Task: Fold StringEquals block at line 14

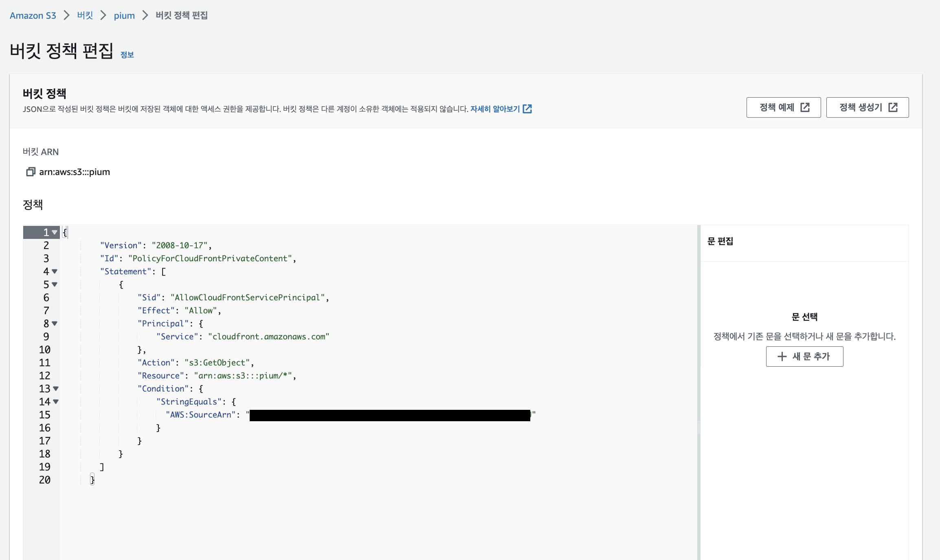Action: (x=56, y=402)
